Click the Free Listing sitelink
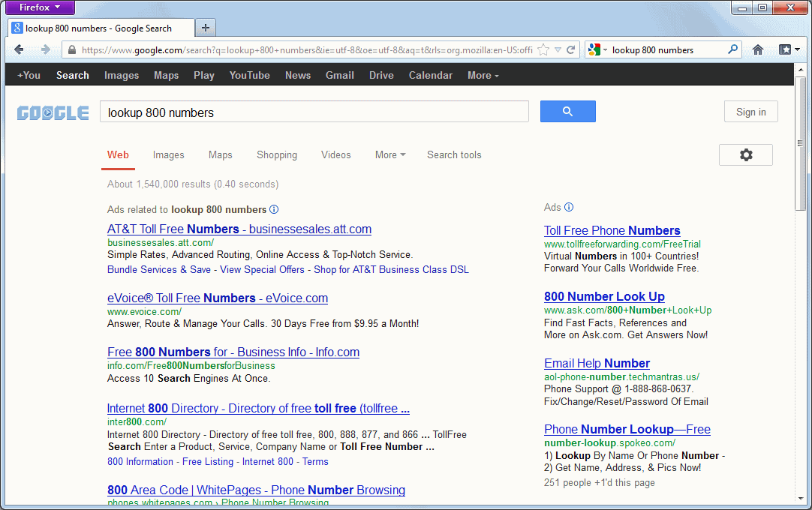The image size is (812, 510). 208,461
